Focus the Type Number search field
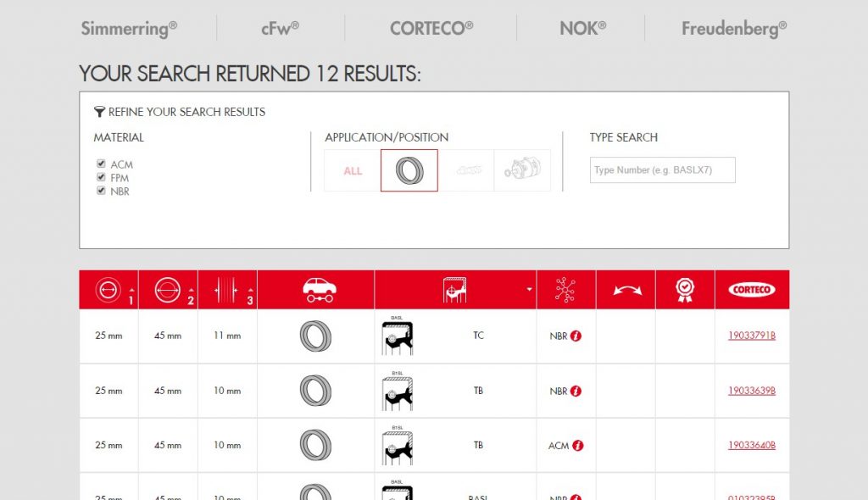The width and height of the screenshot is (868, 500). [663, 170]
